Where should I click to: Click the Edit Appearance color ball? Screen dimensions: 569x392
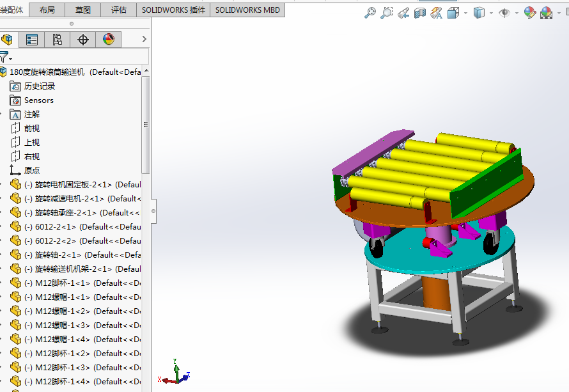click(529, 13)
